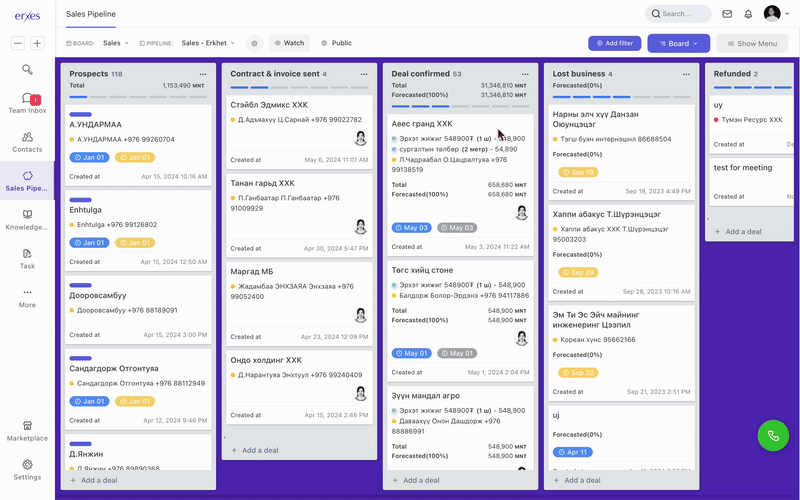Click the Prospects column progress bar
The image size is (800, 500).
tap(138, 97)
